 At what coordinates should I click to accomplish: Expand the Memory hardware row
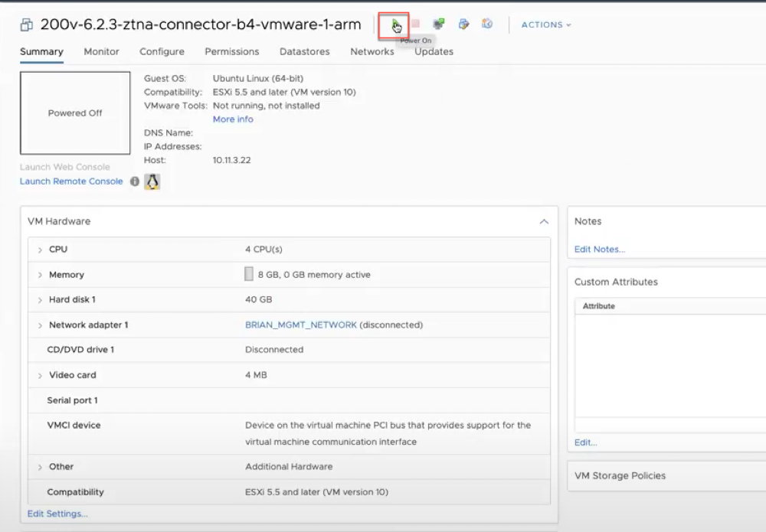(x=40, y=275)
